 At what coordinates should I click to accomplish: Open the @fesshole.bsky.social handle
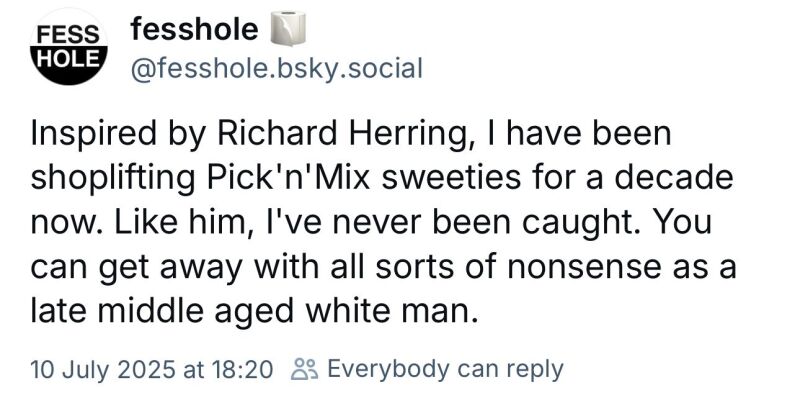tap(277, 69)
